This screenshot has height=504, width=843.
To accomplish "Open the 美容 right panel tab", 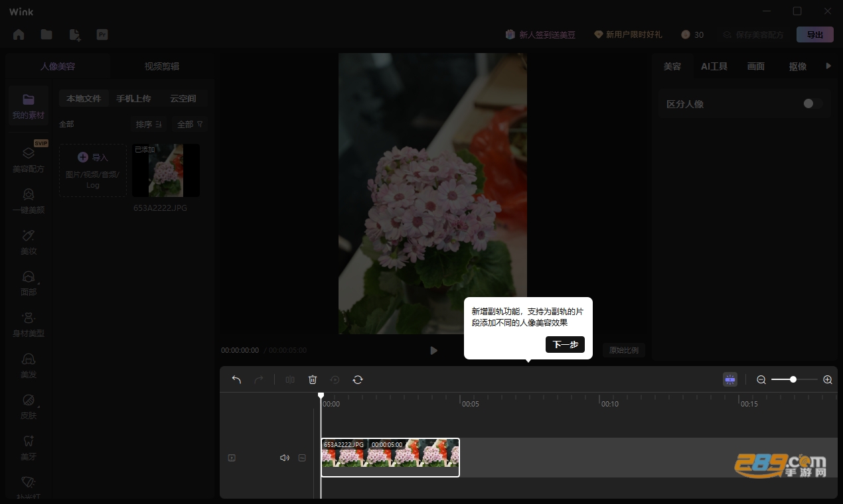I will [672, 66].
